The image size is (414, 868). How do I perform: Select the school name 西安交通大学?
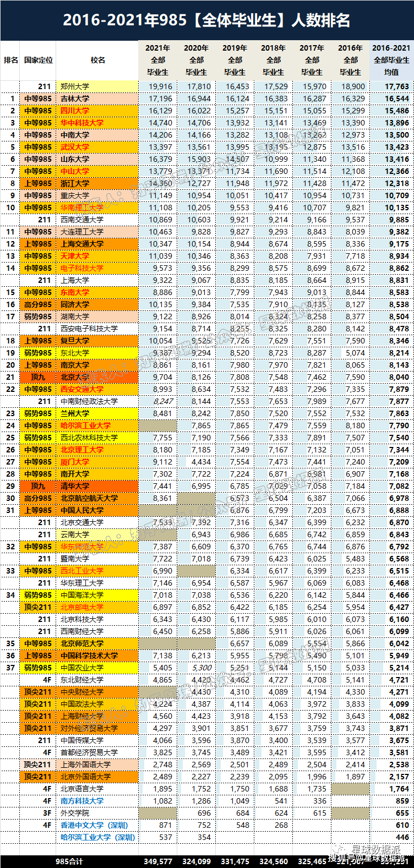pyautogui.click(x=82, y=389)
